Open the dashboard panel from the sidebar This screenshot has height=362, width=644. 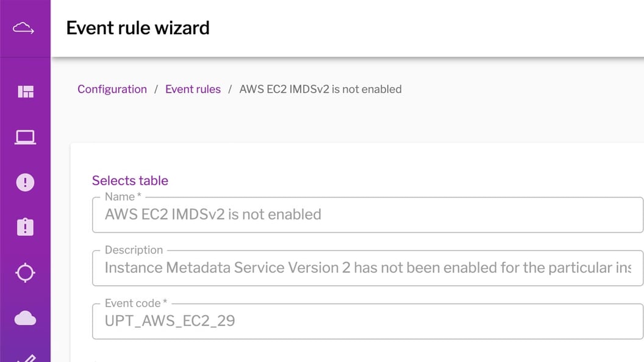pos(25,91)
